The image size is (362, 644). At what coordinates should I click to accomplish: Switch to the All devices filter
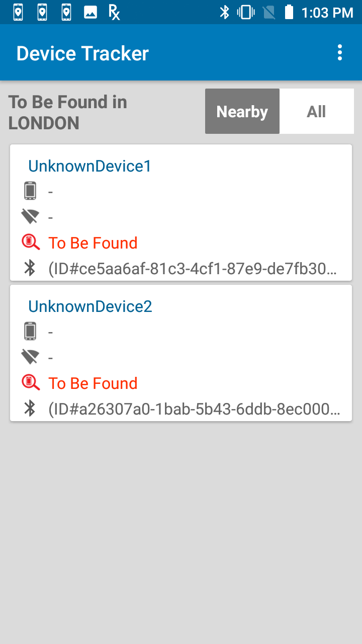coord(317,111)
